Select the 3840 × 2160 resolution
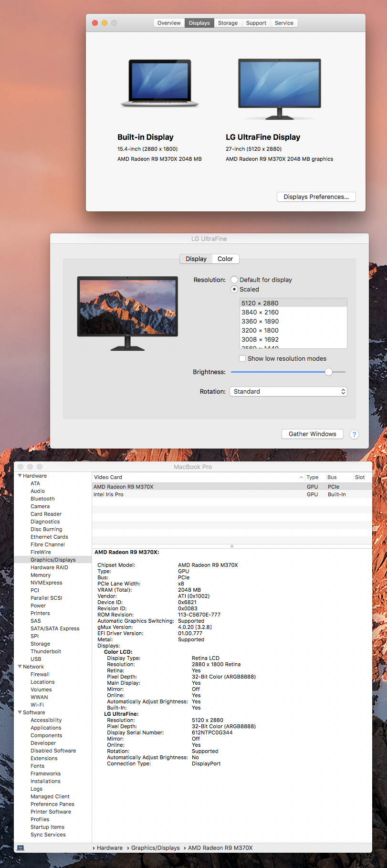Viewport: 387px width, 868px height. 293,312
